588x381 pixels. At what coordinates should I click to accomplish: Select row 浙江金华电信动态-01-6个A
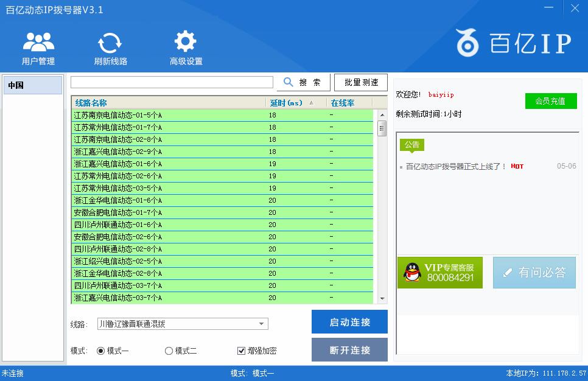222,200
